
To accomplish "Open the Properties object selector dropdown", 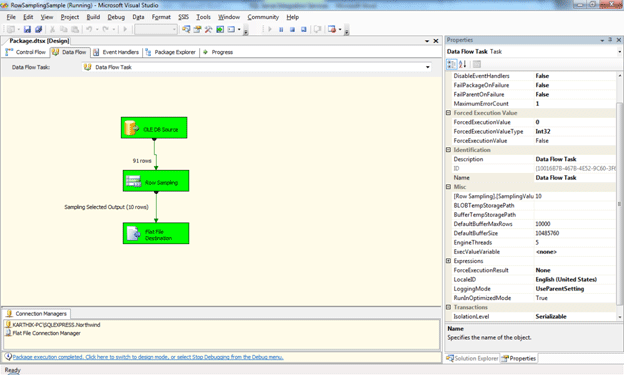I will pos(619,52).
